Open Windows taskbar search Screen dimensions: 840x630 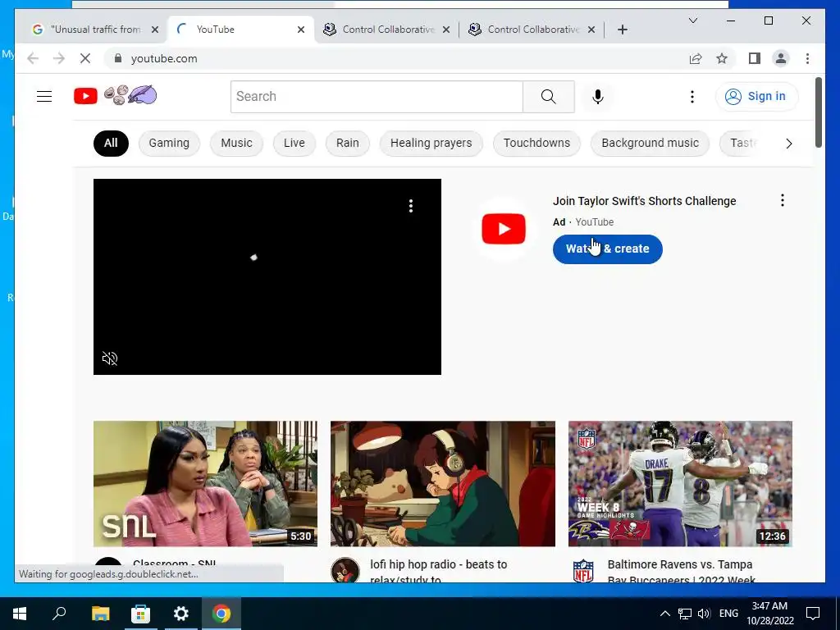59,614
